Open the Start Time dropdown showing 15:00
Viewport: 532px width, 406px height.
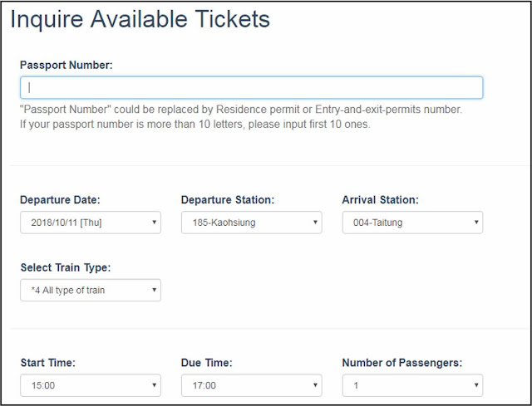91,385
